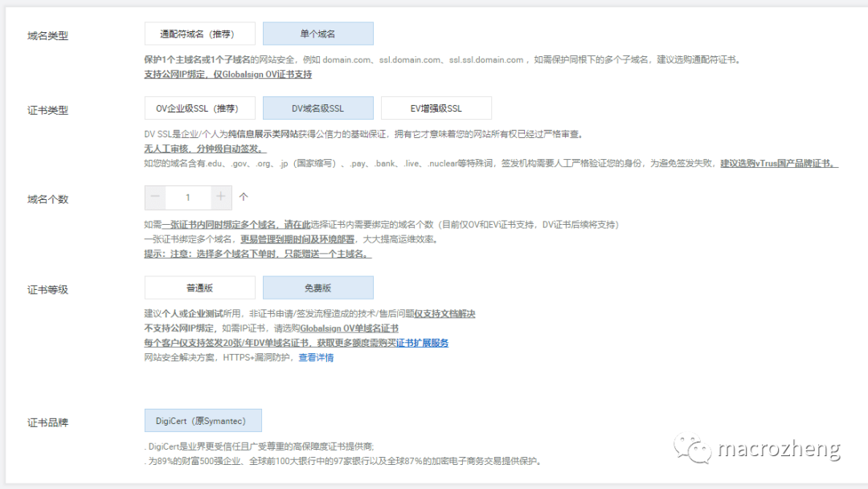Viewport: 868px width, 489px height.
Task: Click the domain count input field
Action: (188, 198)
